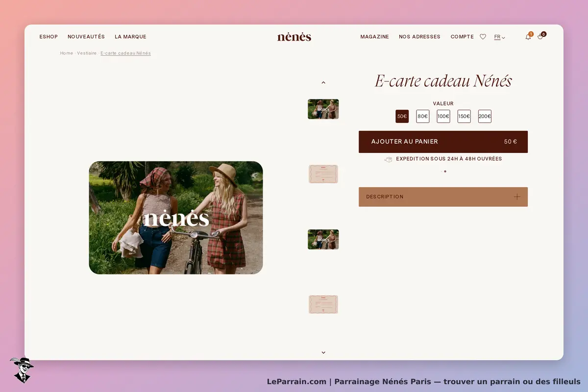The image size is (588, 392).
Task: Select third thumbnail with photo card
Action: (x=323, y=240)
